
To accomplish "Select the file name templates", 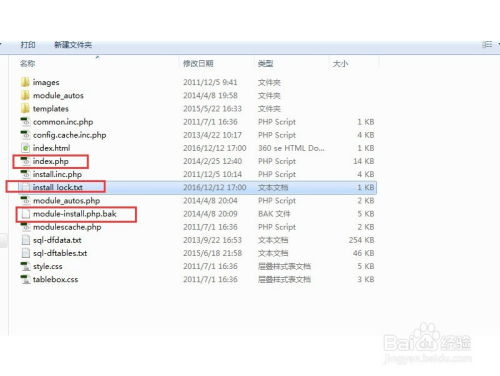I will (x=51, y=109).
